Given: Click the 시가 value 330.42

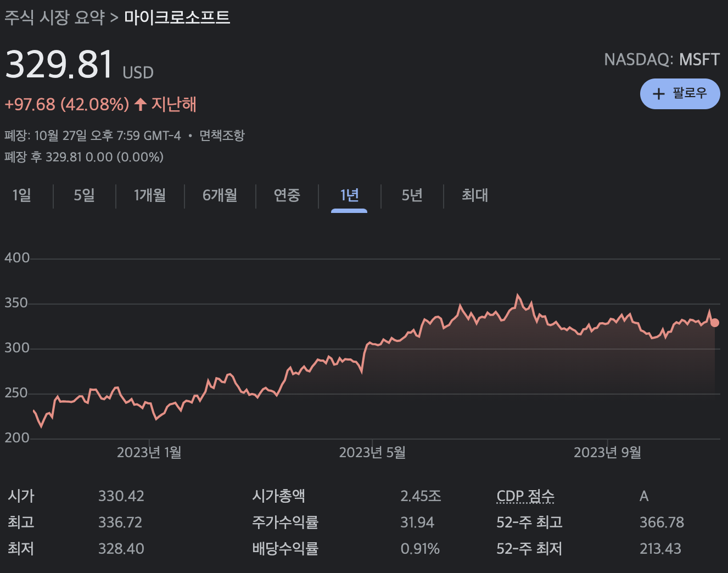Looking at the screenshot, I should pyautogui.click(x=121, y=496).
